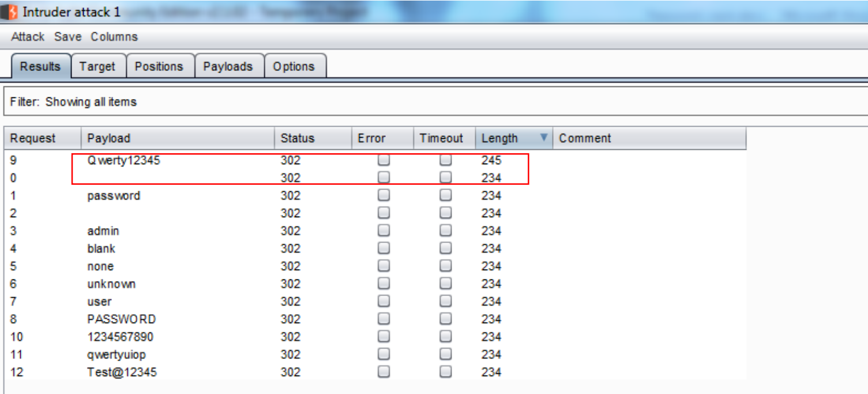Click length 234 in Test@12345 row
Screen dimensions: 868x394
coord(491,372)
